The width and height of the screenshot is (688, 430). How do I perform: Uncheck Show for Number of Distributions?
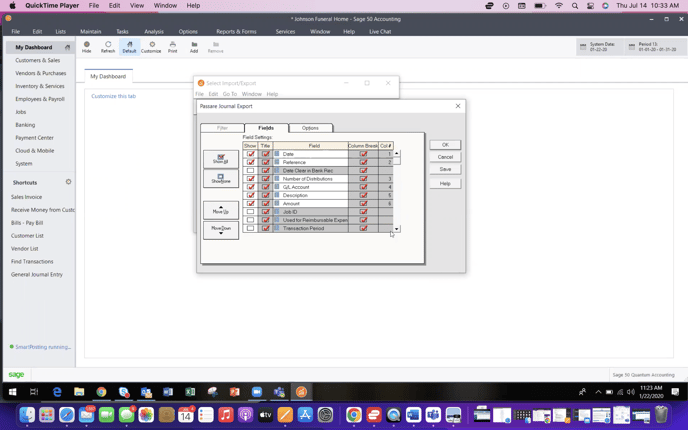251,179
